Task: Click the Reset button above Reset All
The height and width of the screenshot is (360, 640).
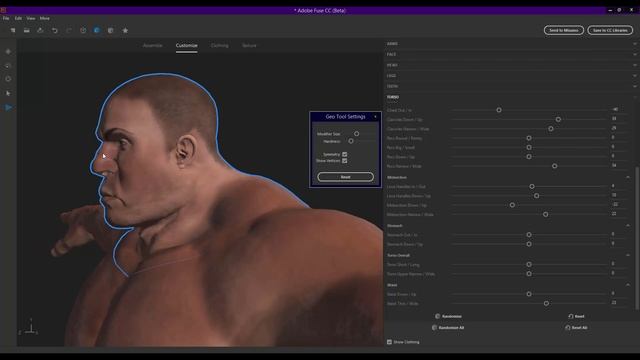Action: [x=576, y=316]
